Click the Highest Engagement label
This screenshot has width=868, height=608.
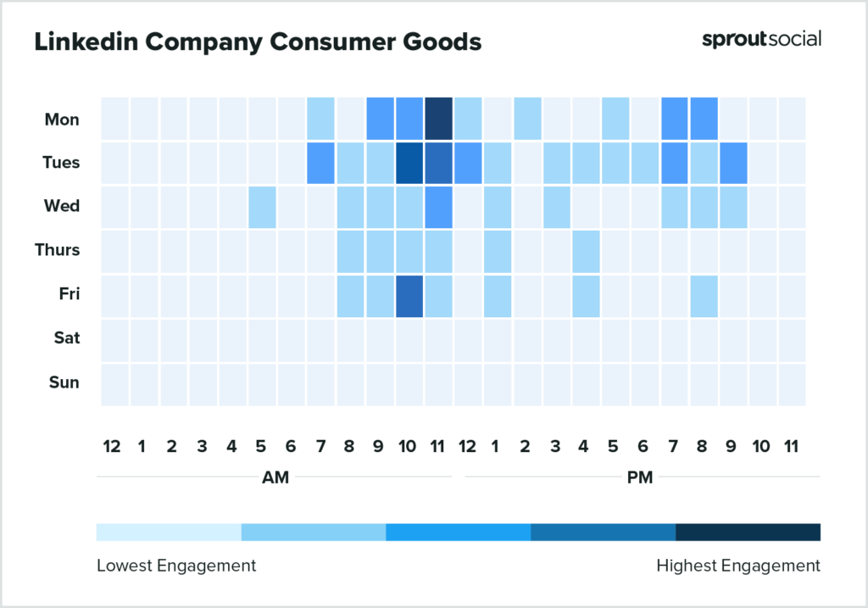[x=738, y=565]
